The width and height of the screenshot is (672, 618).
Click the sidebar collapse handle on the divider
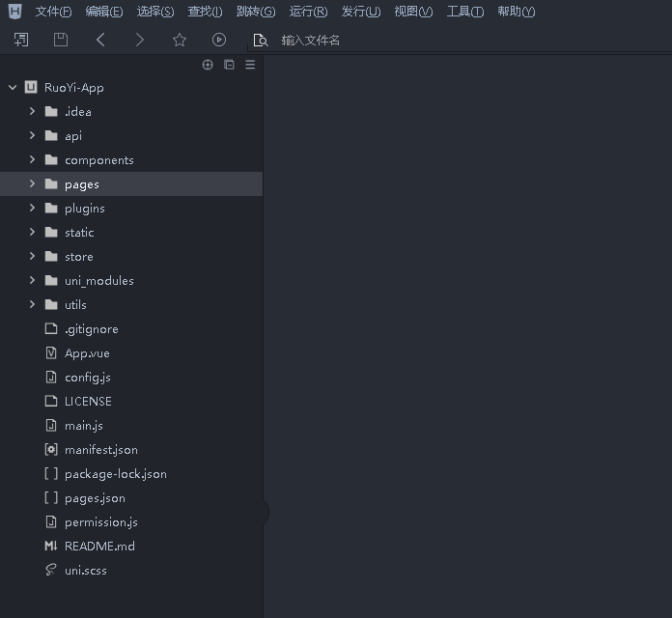pos(266,512)
